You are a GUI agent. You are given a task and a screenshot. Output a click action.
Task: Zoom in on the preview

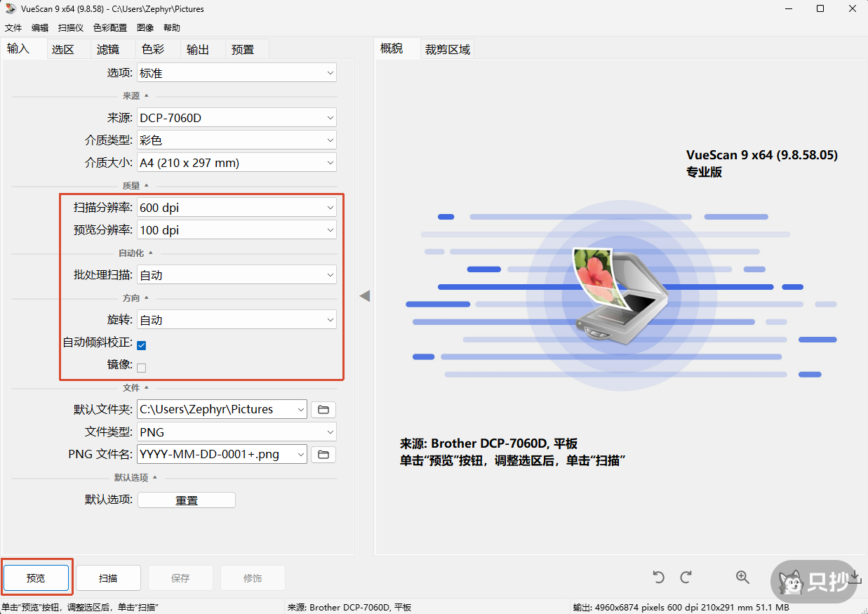point(742,577)
